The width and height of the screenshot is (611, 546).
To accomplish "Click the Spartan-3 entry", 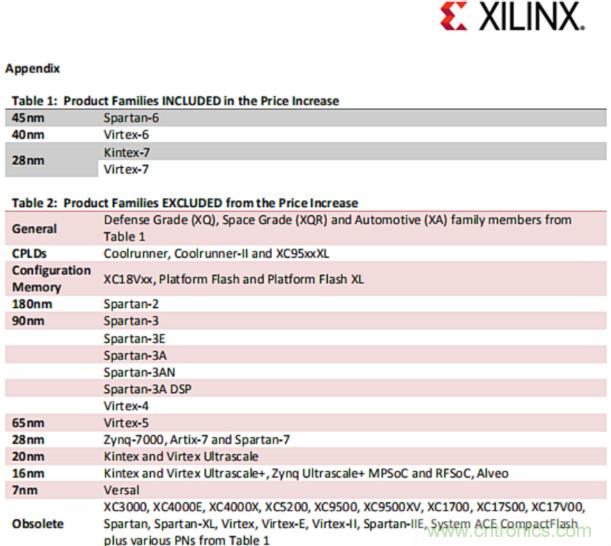I will click(131, 321).
